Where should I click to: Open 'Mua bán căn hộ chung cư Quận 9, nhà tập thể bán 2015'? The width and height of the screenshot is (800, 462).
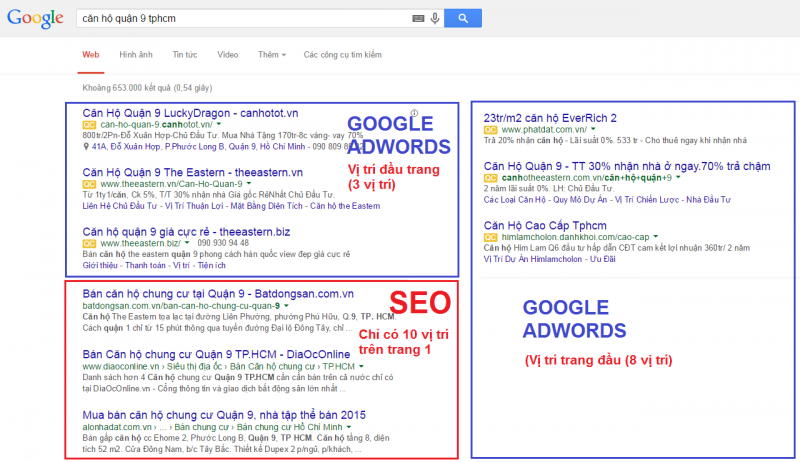(224, 415)
